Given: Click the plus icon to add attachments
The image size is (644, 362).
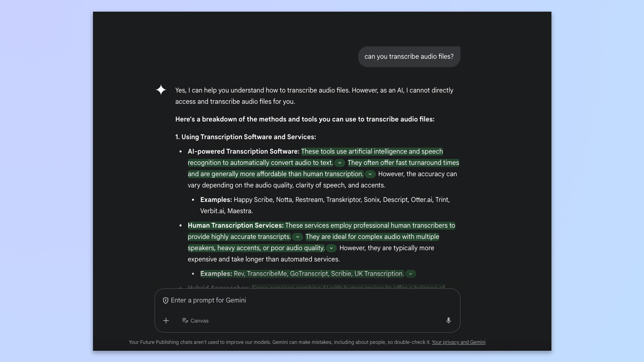Looking at the screenshot, I should (166, 321).
